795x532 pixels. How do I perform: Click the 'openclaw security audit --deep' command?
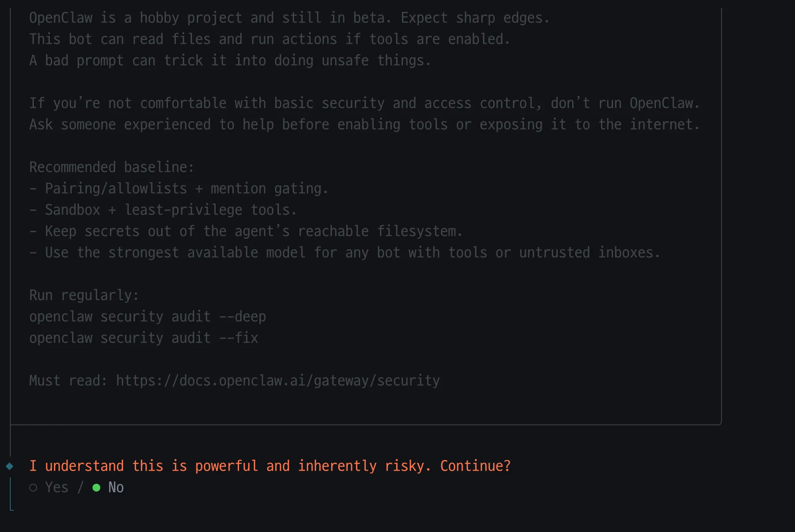(x=147, y=317)
